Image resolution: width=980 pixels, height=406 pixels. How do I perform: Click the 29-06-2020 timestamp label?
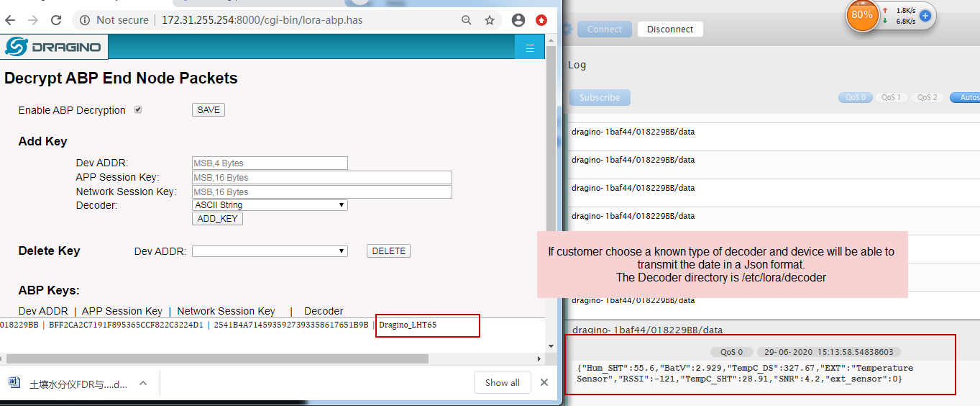pyautogui.click(x=828, y=352)
